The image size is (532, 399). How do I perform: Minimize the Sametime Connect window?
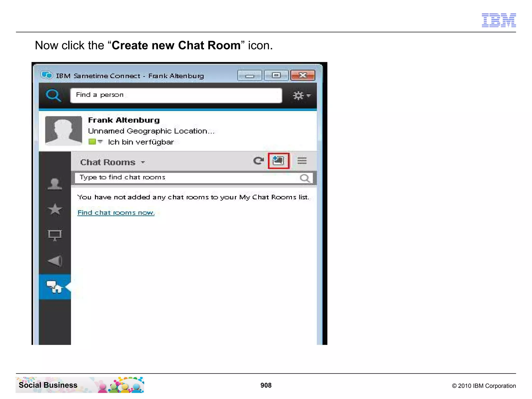(x=250, y=75)
